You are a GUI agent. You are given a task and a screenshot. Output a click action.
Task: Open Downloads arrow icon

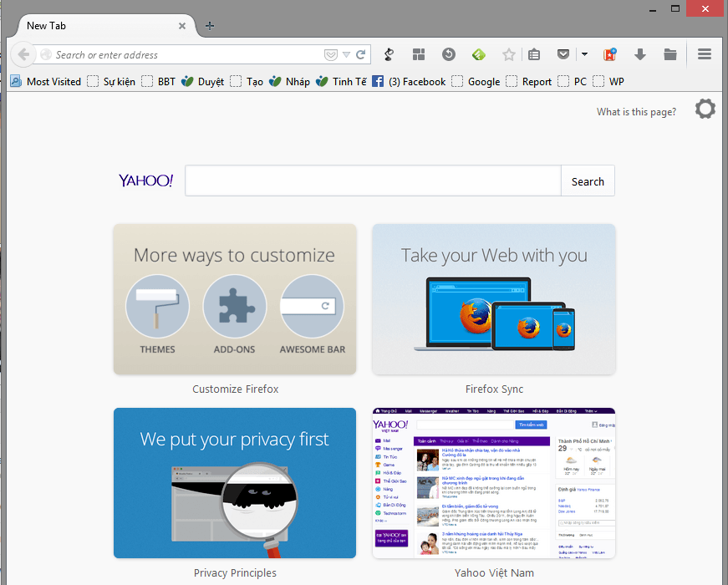pos(640,55)
